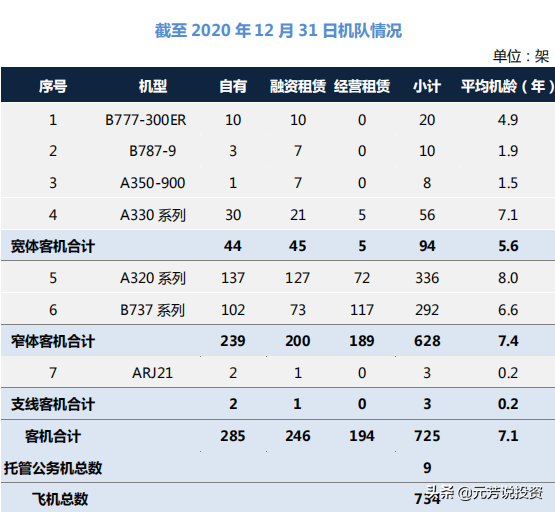Click B737 系列 owned value 102

pyautogui.click(x=233, y=310)
